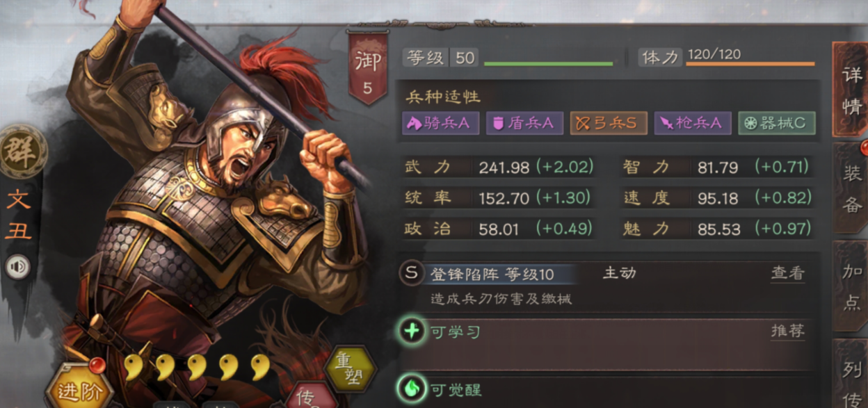Play Wen Chou's voice with the speaker icon
This screenshot has height=408, width=868.
(x=18, y=268)
